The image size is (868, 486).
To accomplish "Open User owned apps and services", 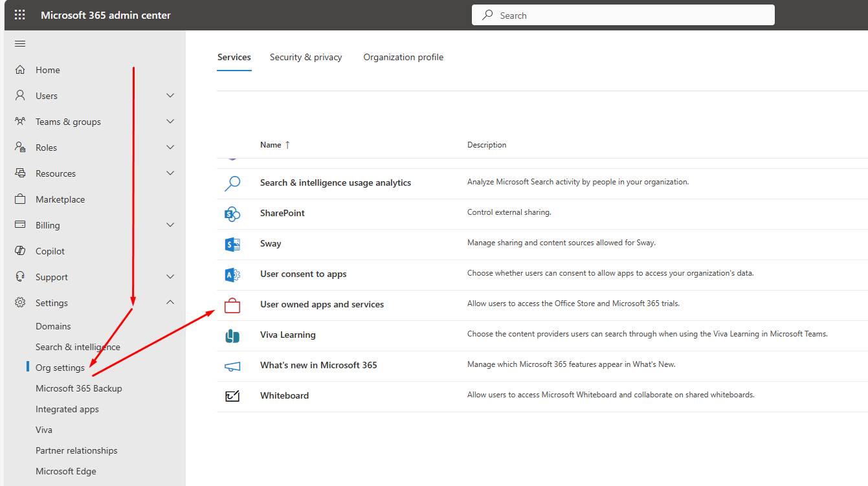I will coord(322,304).
